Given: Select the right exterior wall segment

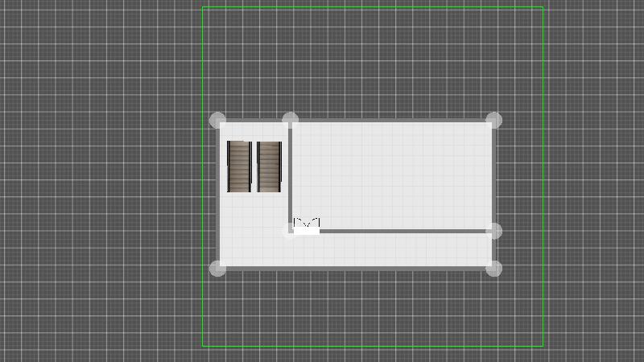Looking at the screenshot, I should pyautogui.click(x=493, y=177).
